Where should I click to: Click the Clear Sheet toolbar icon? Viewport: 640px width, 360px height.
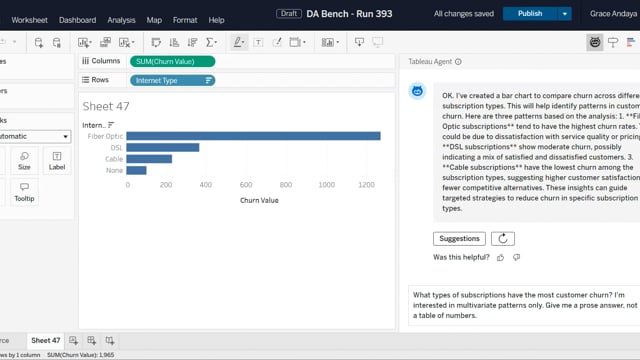pyautogui.click(x=126, y=42)
